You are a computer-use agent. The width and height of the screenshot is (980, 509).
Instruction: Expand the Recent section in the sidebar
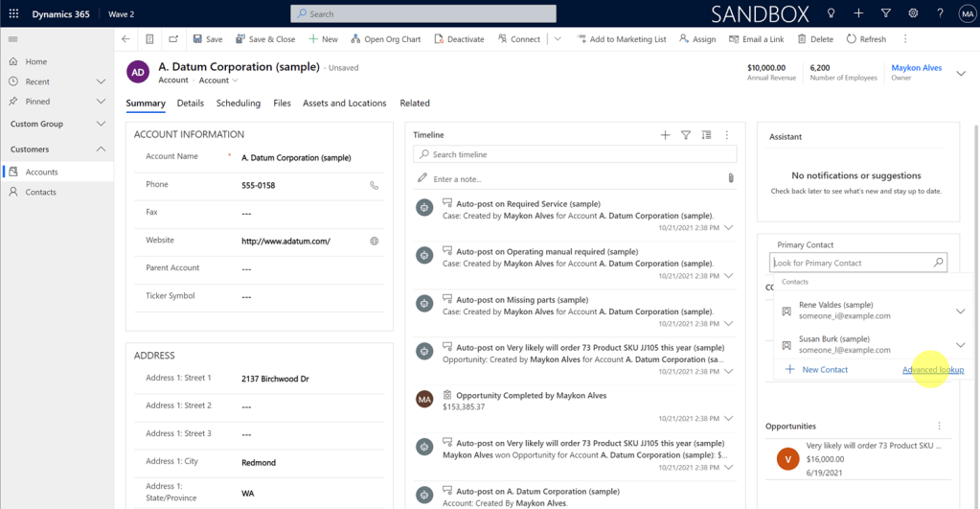tap(101, 82)
